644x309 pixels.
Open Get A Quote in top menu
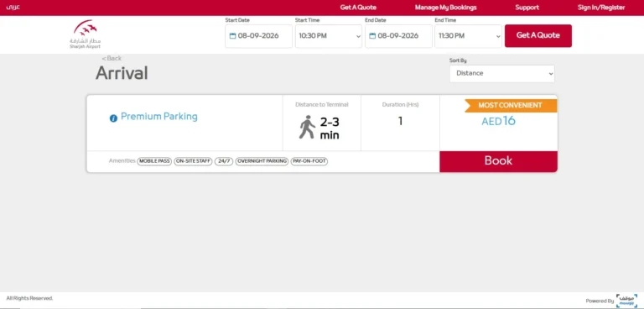pos(358,8)
